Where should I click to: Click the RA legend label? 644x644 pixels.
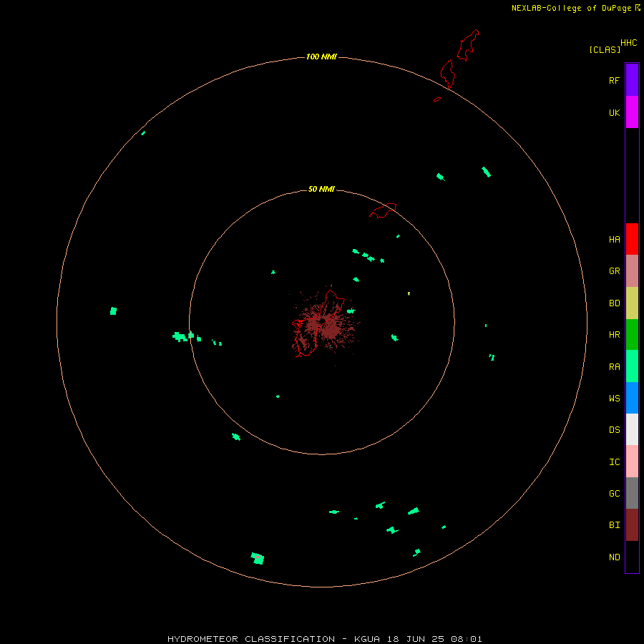[614, 367]
